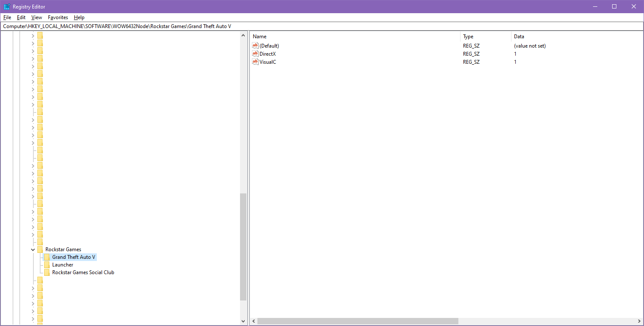Select the Rockstar Games Social Club key
This screenshot has height=326, width=644.
click(x=83, y=272)
